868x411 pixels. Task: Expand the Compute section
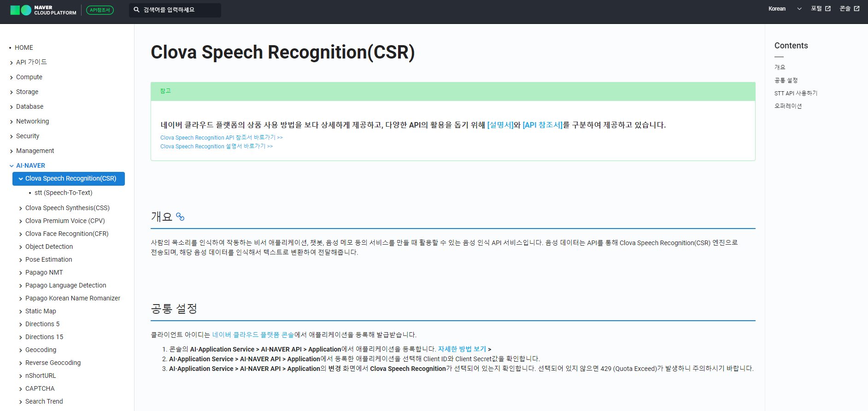click(29, 77)
